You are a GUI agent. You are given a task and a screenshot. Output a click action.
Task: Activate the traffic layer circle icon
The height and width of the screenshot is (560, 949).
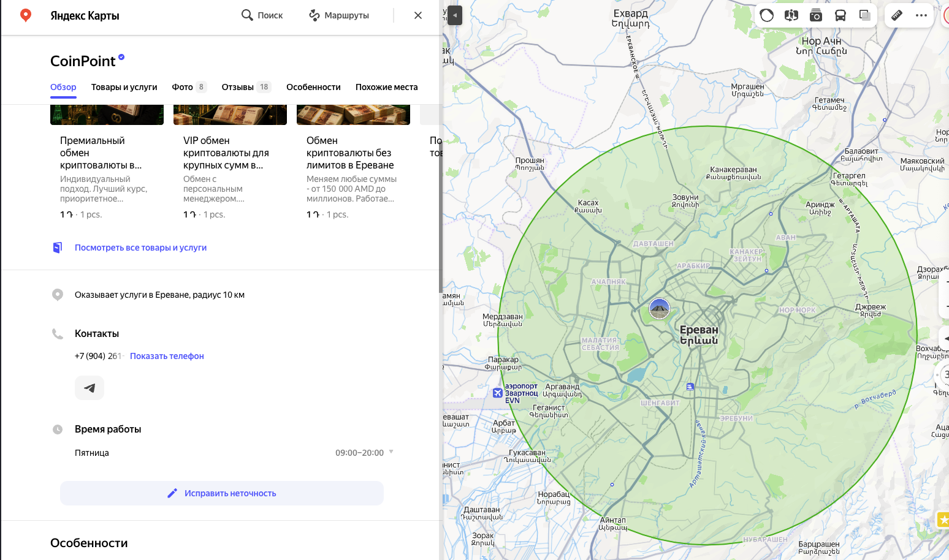[767, 15]
